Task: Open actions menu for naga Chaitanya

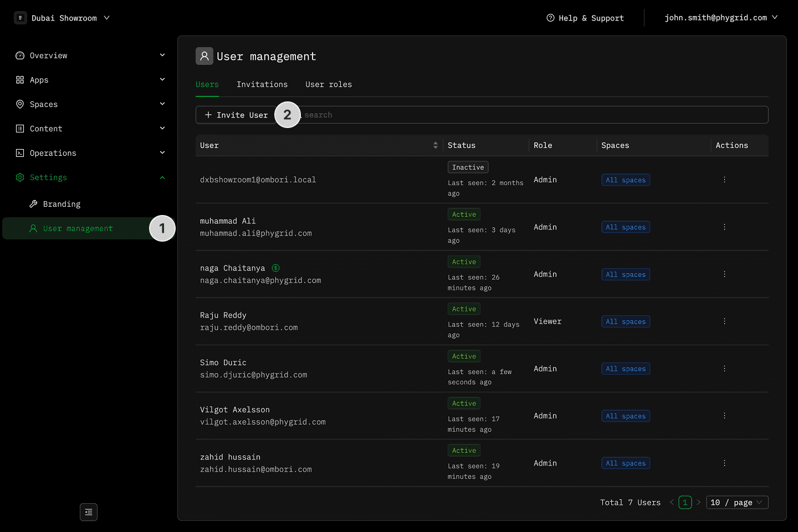Action: pos(724,274)
